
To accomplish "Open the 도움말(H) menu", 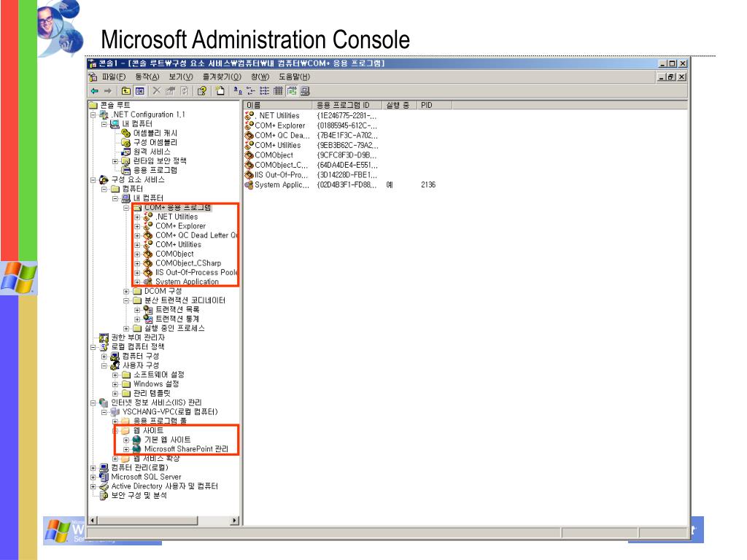I will [x=294, y=77].
